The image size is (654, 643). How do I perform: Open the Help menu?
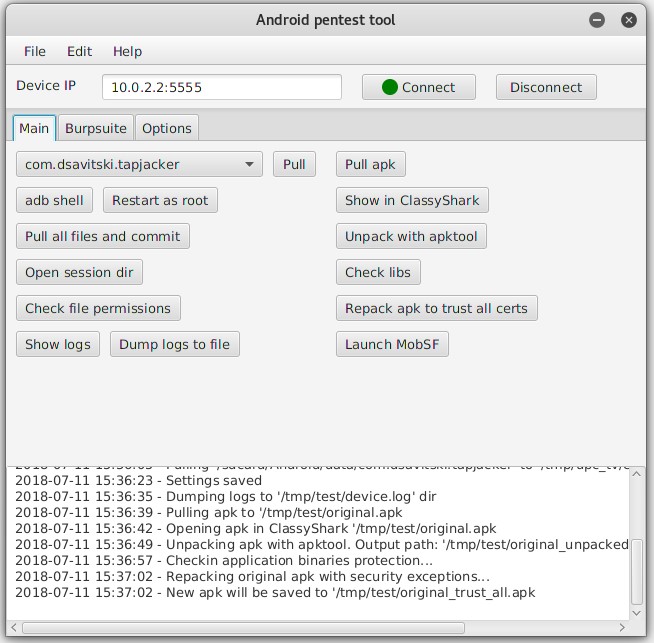click(x=127, y=51)
